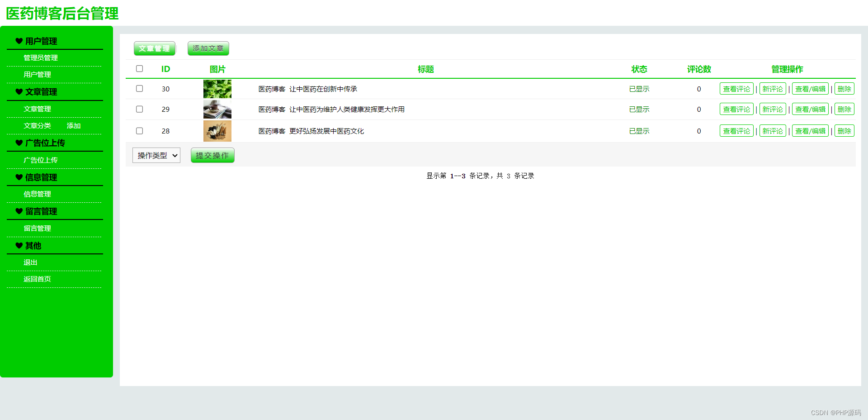Click 查看/编辑 for article 30
Image resolution: width=868 pixels, height=420 pixels.
click(810, 89)
